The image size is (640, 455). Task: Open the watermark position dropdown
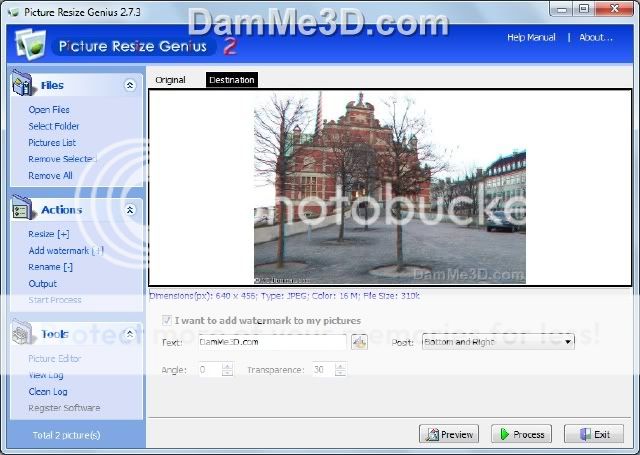[x=568, y=342]
